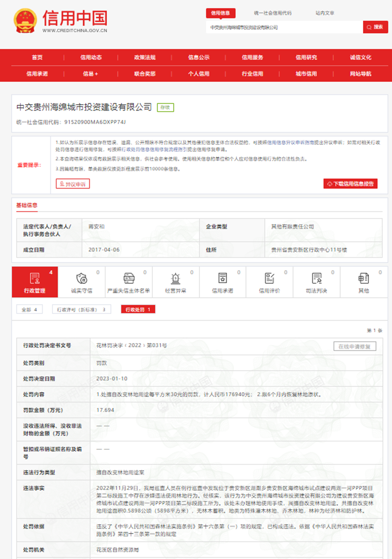This screenshot has width=392, height=559.
Task: Click penalty authority 花溪区自然资源局
Action: pyautogui.click(x=118, y=549)
